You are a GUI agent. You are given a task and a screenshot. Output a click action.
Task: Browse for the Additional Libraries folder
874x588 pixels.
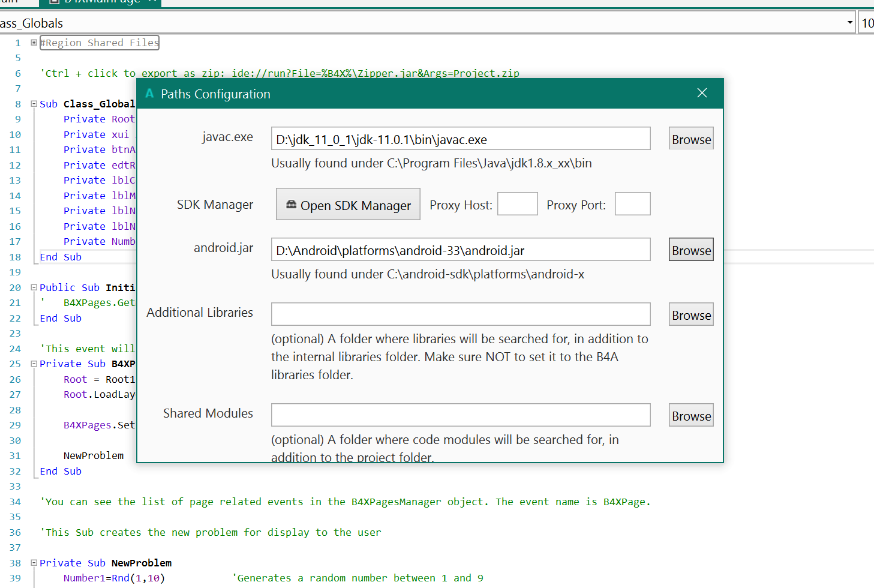click(x=691, y=314)
